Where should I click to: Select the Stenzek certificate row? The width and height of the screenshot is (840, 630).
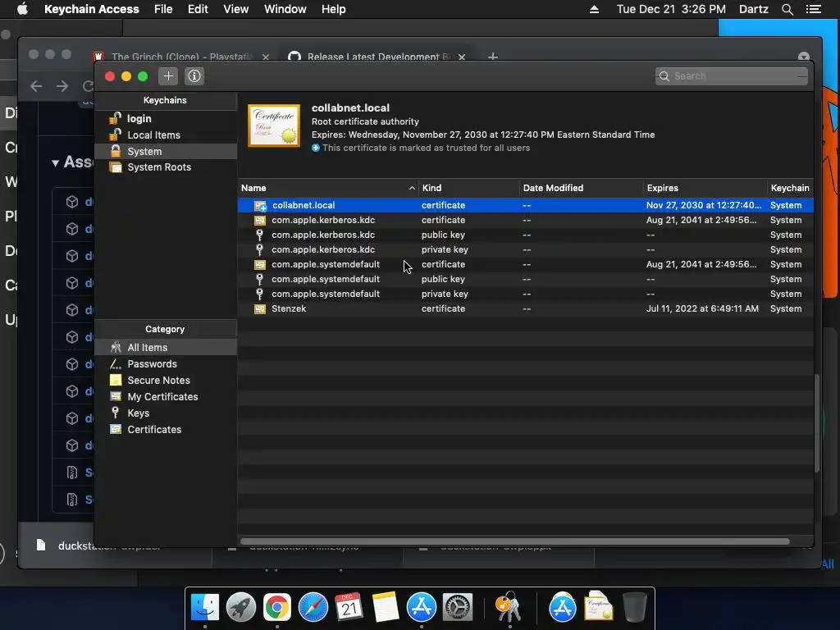526,308
